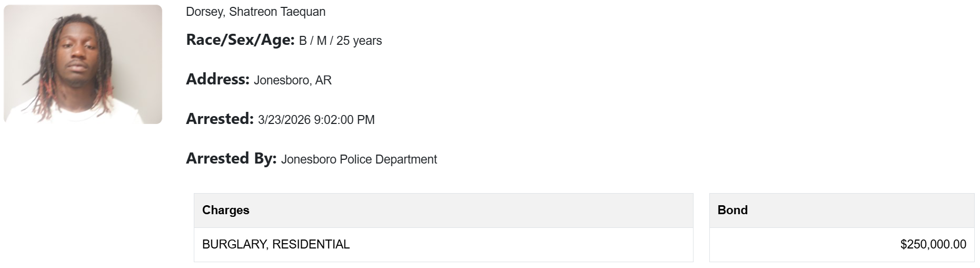Select the $250,000.00 bond amount
Image resolution: width=980 pixels, height=268 pixels.
tap(933, 244)
